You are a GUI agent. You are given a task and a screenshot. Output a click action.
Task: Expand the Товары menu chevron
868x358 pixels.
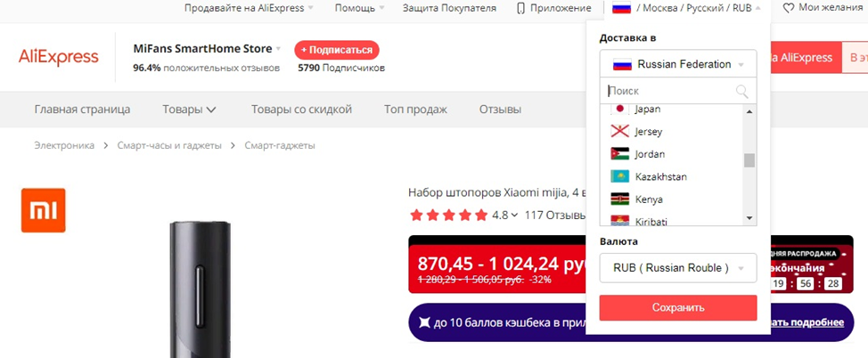(x=211, y=110)
